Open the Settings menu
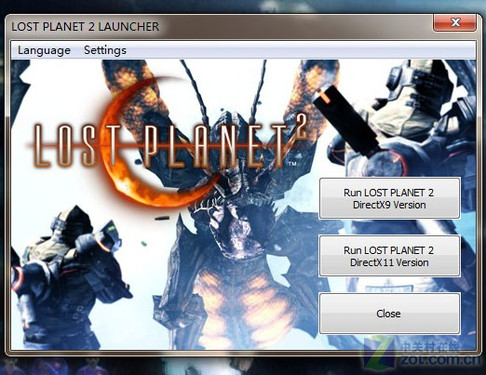The width and height of the screenshot is (486, 375). click(x=105, y=50)
